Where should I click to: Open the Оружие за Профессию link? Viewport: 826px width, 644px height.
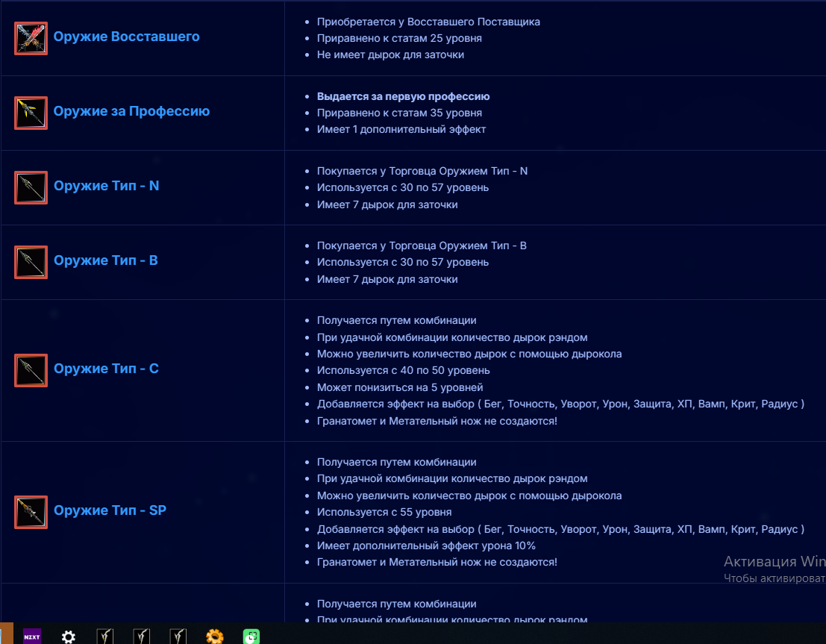(x=131, y=111)
